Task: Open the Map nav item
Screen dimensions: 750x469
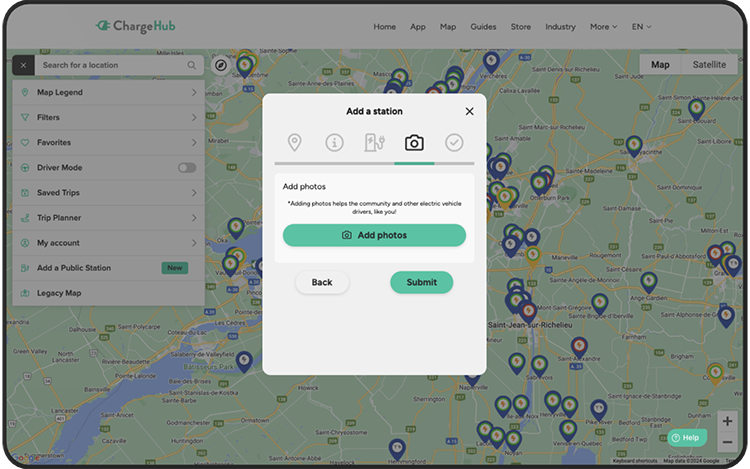Action: (x=448, y=27)
